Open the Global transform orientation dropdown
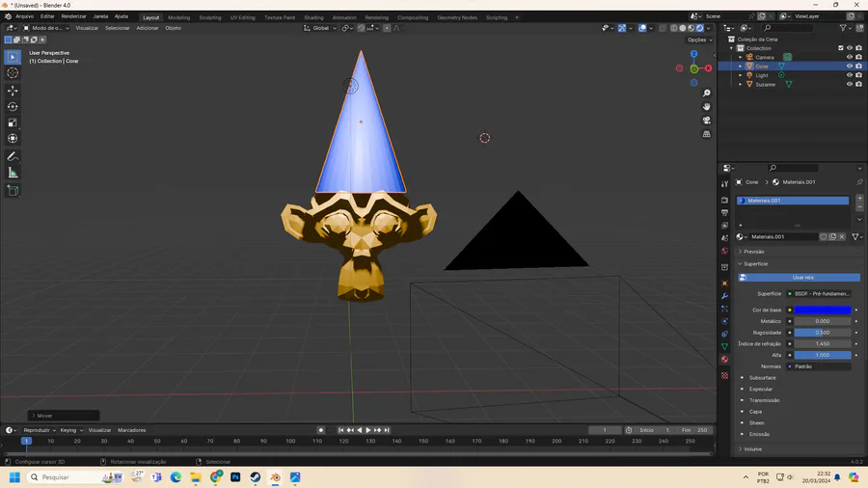 click(319, 28)
